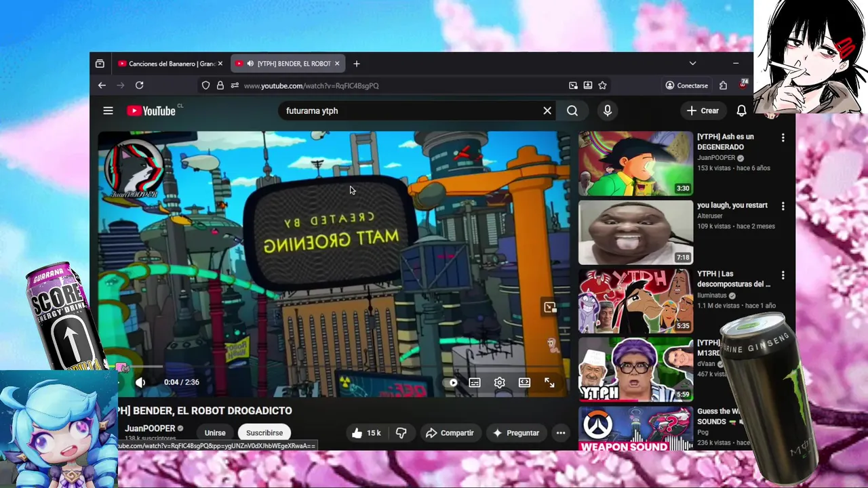Click the channel name 'Iluminatus'
This screenshot has width=868, height=488.
[x=712, y=296]
